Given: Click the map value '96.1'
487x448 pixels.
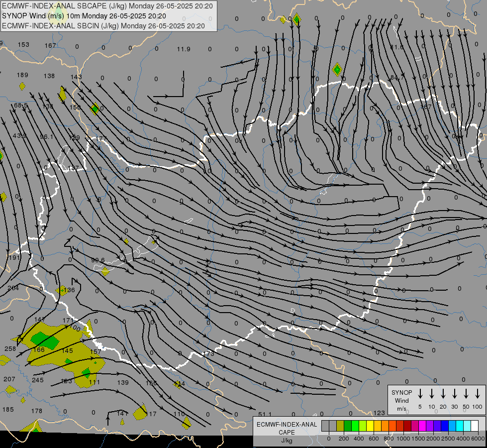Looking at the screenshot, I should [47, 136].
